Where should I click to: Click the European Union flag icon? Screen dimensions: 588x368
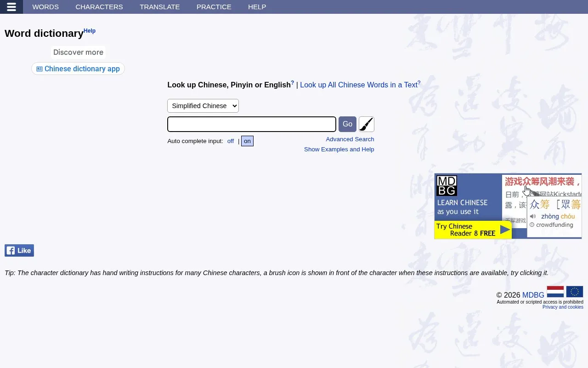coord(575,292)
